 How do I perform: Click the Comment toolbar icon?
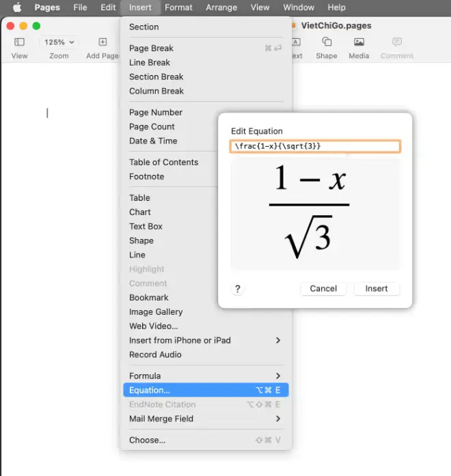[397, 42]
